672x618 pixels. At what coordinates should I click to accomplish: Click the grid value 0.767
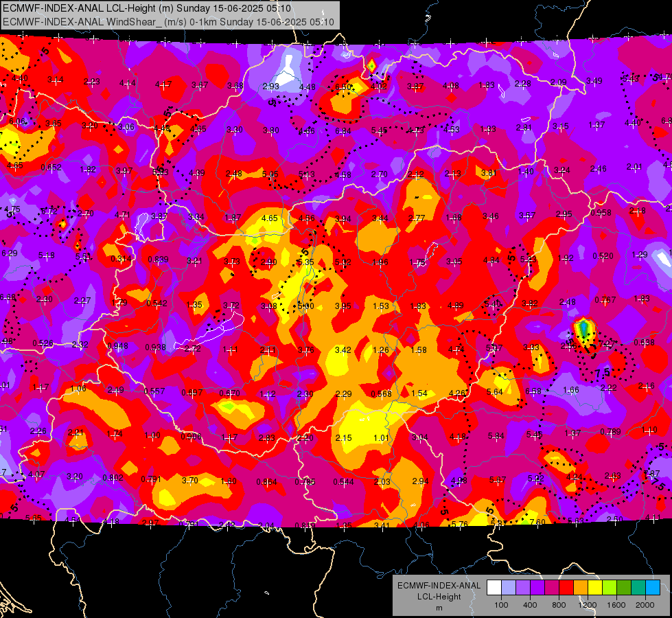click(605, 300)
